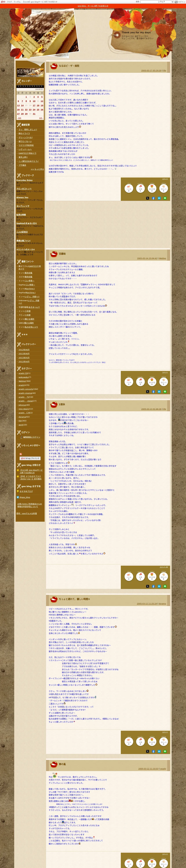
Task: Bookmark the なるほど・ザ・病院 post with Hatena
Action: click(159, 198)
